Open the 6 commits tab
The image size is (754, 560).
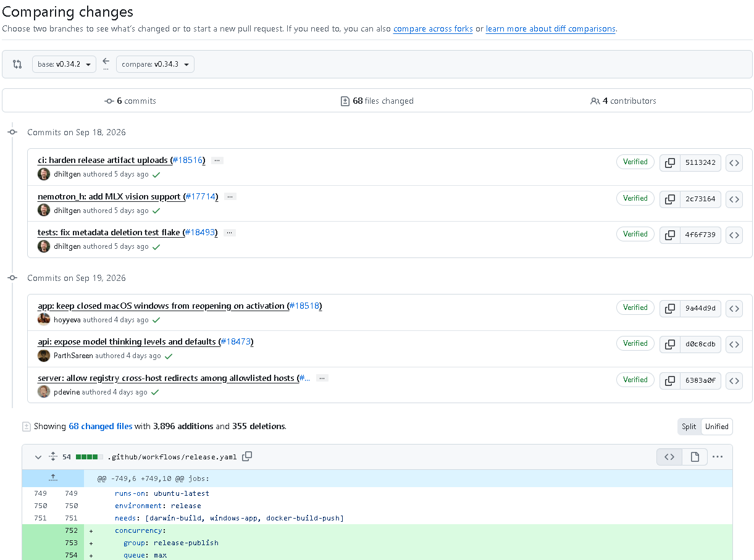coord(130,101)
